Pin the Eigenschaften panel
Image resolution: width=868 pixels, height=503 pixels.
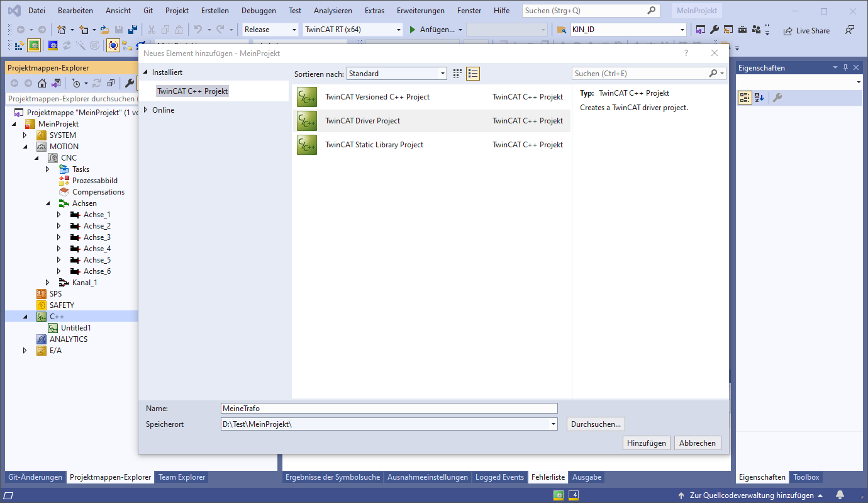pos(845,67)
